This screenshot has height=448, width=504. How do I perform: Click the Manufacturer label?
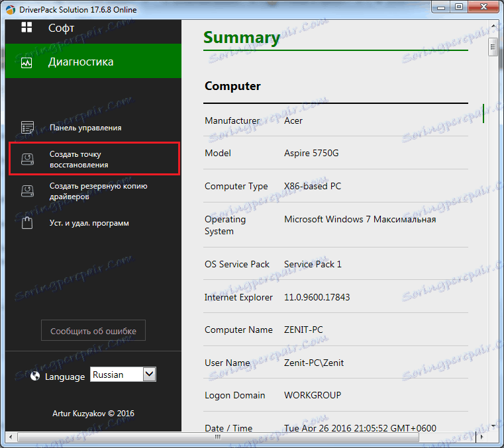coord(232,120)
